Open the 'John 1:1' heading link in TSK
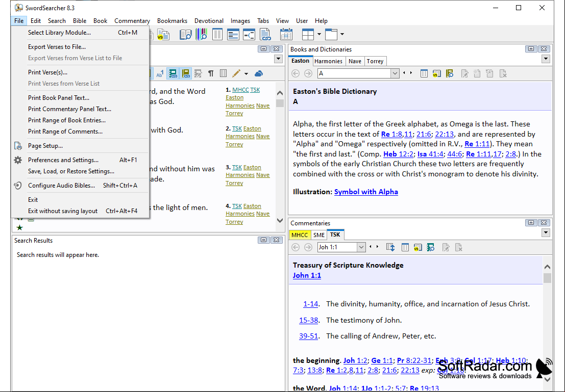This screenshot has width=565, height=392. 307,275
